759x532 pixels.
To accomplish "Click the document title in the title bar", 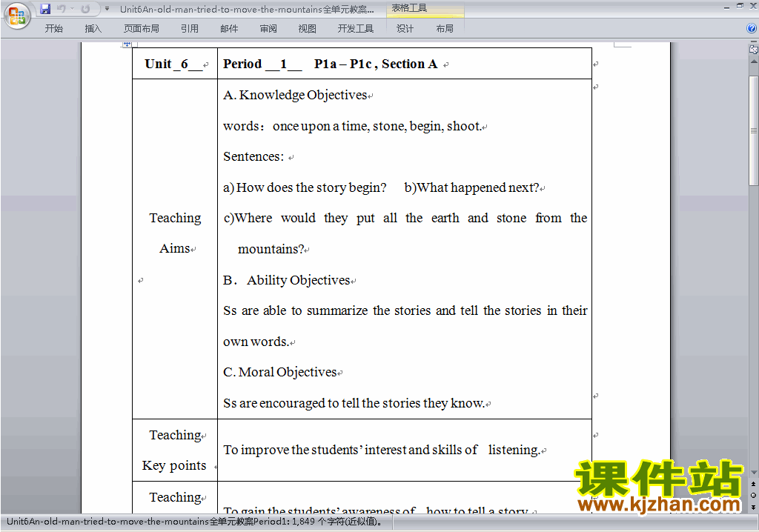I will [247, 9].
